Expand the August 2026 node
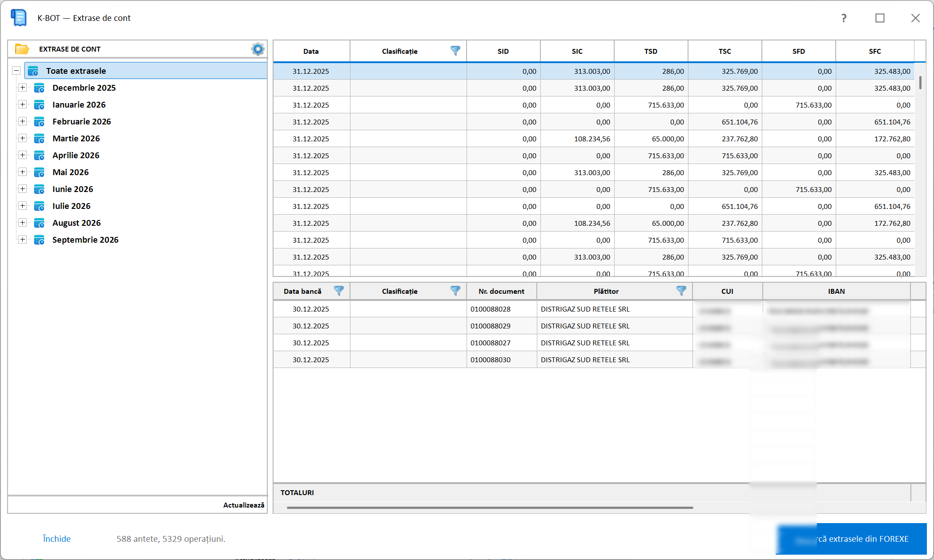934x560 pixels. point(22,223)
